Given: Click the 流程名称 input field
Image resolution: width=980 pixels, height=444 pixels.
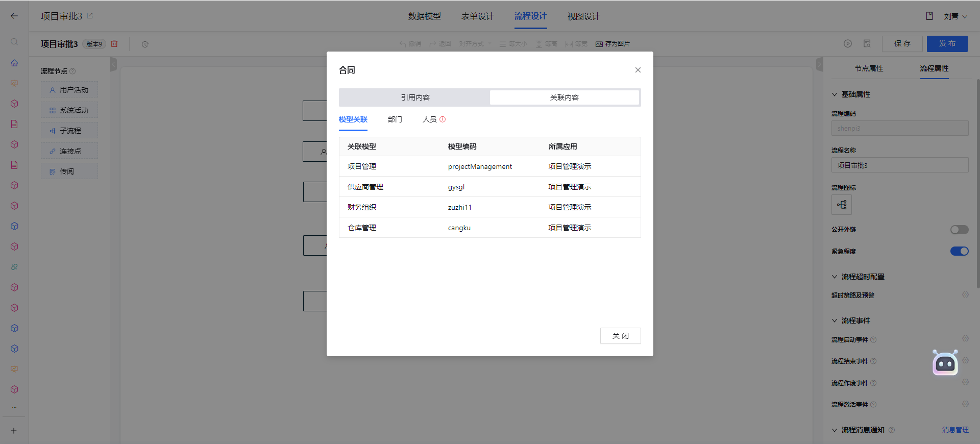Looking at the screenshot, I should pos(900,165).
